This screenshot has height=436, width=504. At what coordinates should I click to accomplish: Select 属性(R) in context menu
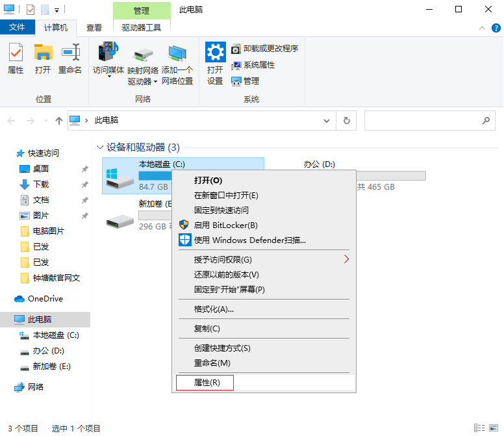(x=207, y=383)
